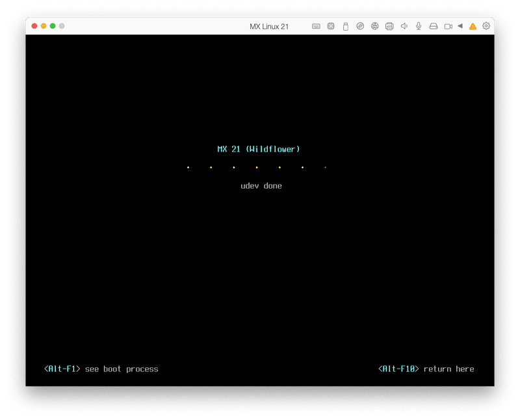
Task: Open VM settings gear icon
Action: pyautogui.click(x=486, y=26)
